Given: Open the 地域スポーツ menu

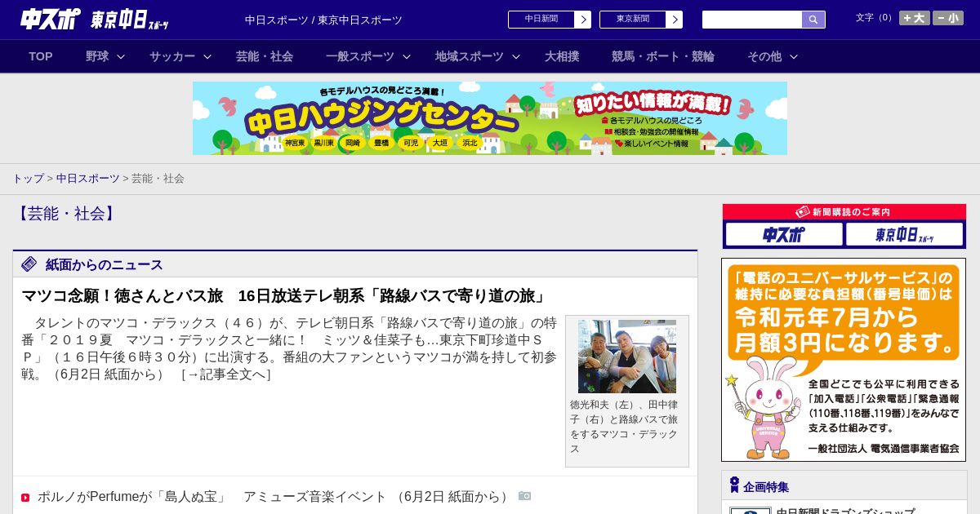Looking at the screenshot, I should pos(470,56).
